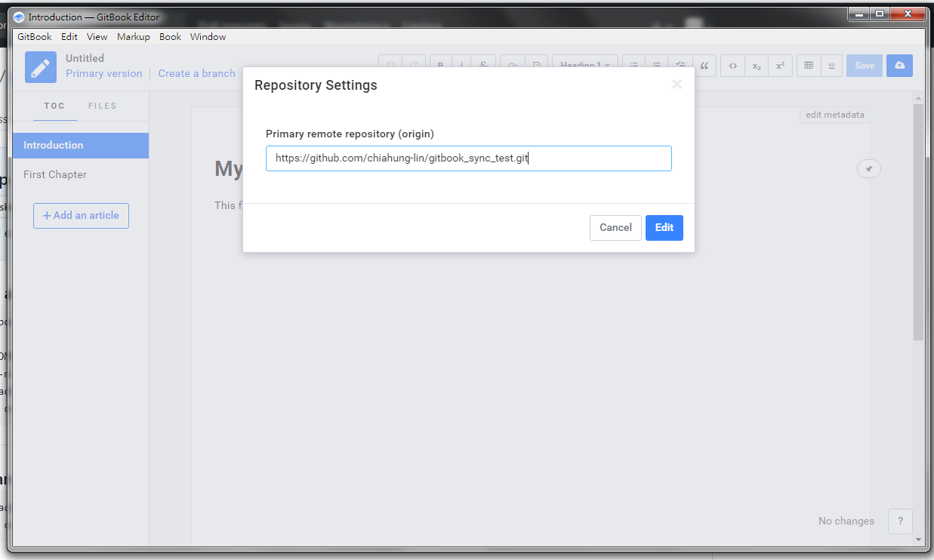
Task: Click the Create a branch link
Action: point(196,73)
